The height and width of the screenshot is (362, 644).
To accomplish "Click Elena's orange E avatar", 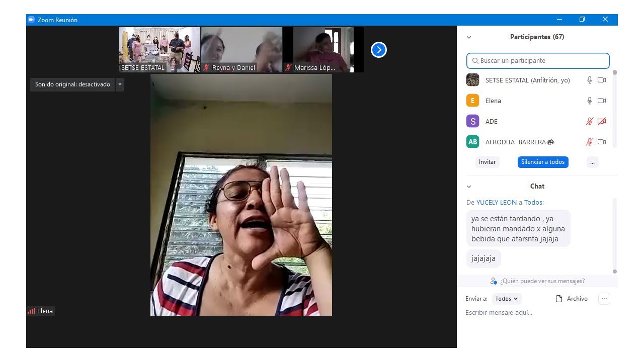I will [472, 101].
